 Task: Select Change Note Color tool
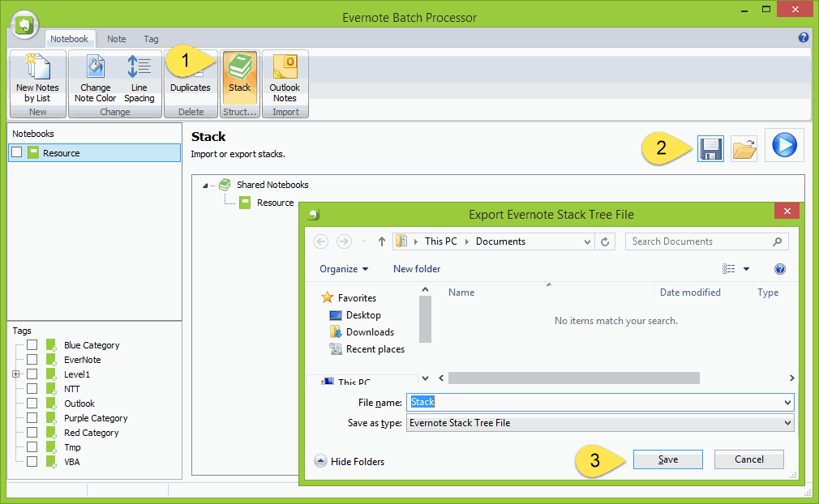tap(95, 79)
